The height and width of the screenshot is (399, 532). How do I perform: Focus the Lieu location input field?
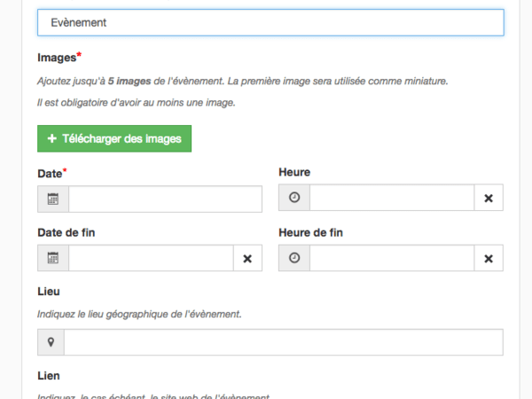(283, 342)
